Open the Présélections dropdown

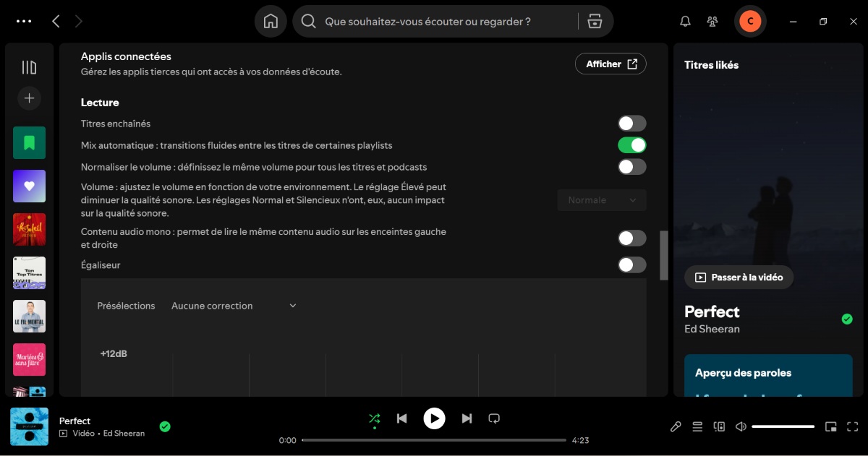click(233, 305)
